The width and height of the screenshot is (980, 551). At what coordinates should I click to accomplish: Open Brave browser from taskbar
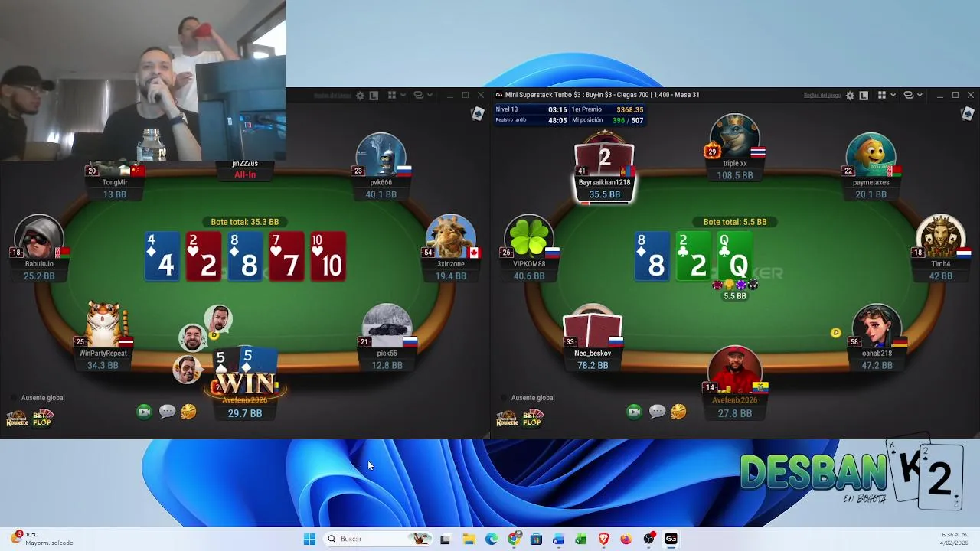click(x=603, y=539)
